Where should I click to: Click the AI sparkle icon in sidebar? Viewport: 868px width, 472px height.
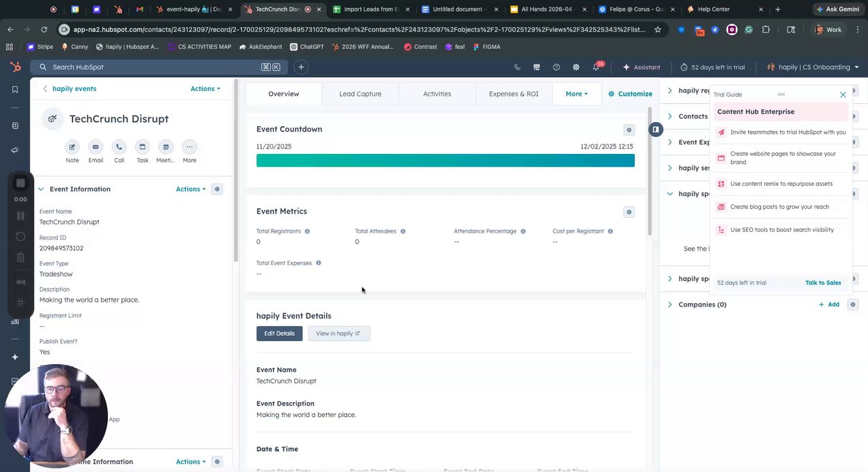[x=15, y=357]
